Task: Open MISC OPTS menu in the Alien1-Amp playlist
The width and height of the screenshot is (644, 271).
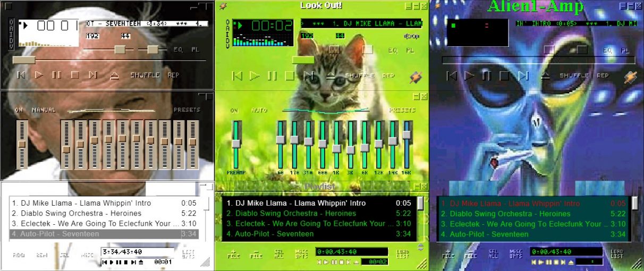Action: click(x=515, y=253)
